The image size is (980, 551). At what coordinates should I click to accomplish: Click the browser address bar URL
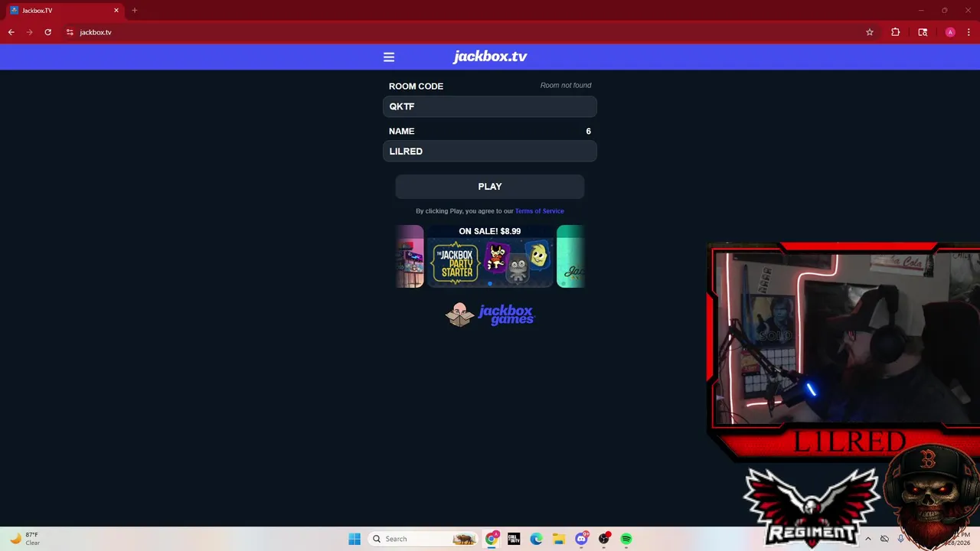pyautogui.click(x=96, y=32)
